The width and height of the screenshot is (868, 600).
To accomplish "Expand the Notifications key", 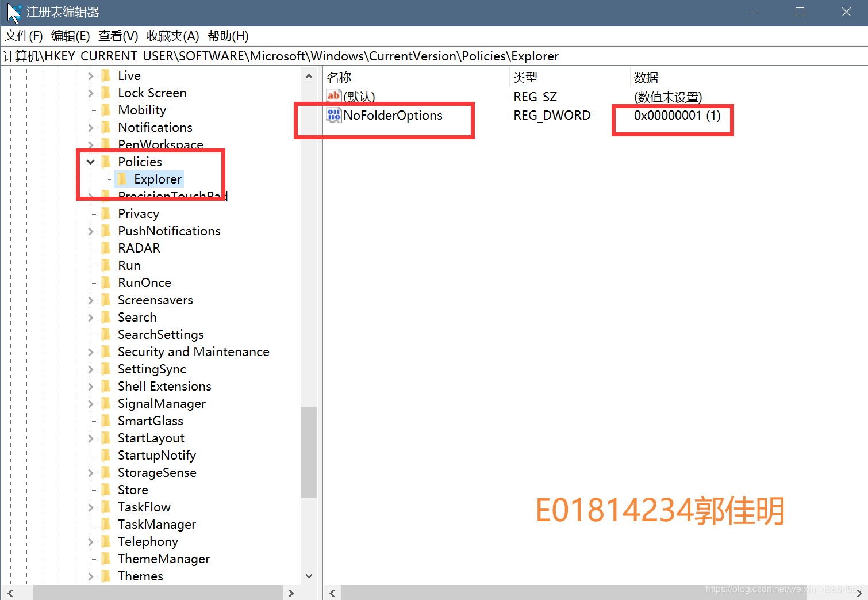I will pos(90,128).
